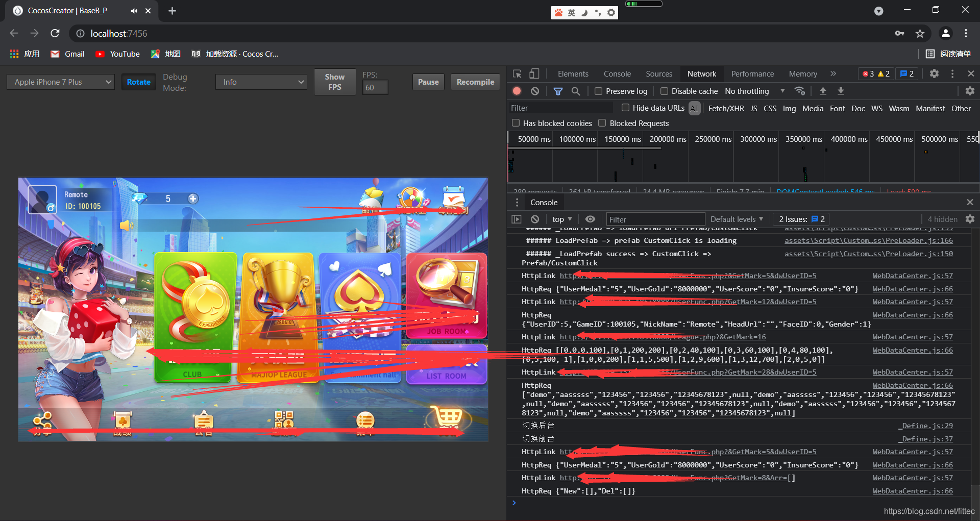Filter network by JS type

click(753, 108)
